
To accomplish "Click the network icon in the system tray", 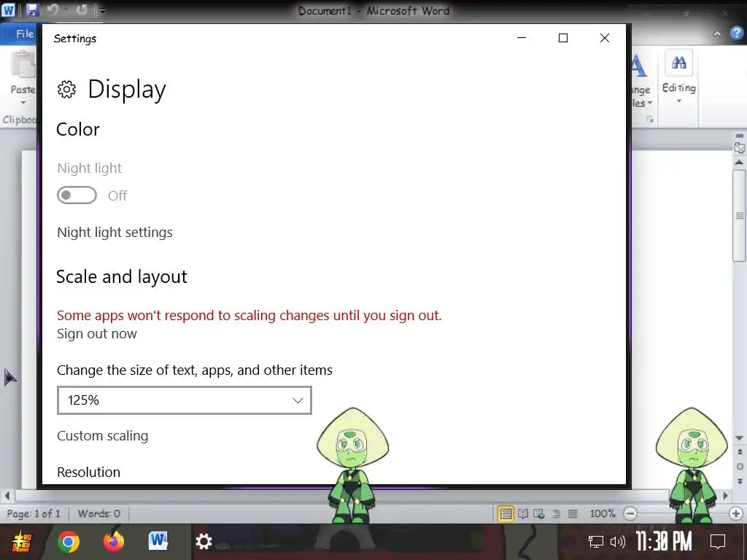I will coord(595,542).
